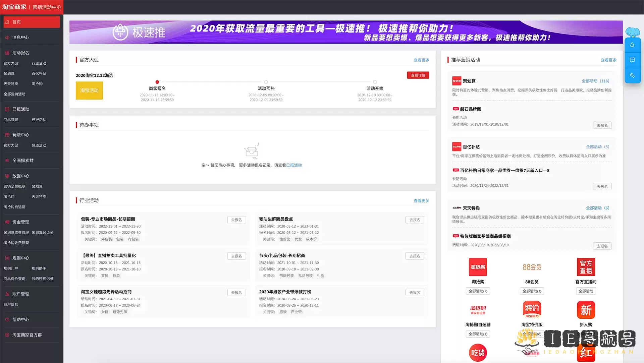Open the chat bubble icon on right edge
The image size is (644, 363).
pos(633,60)
